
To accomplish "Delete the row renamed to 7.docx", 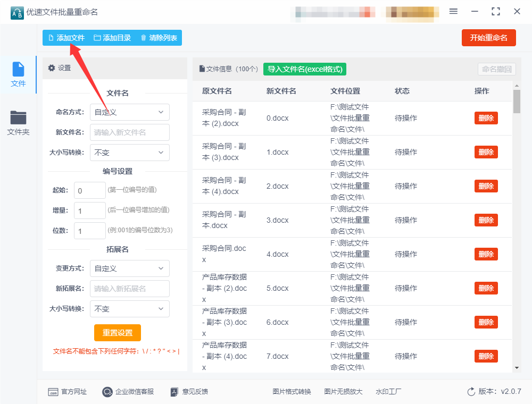I will 486,356.
